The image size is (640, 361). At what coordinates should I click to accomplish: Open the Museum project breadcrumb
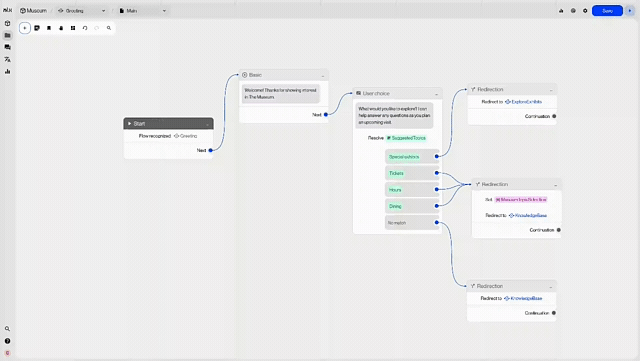(33, 11)
